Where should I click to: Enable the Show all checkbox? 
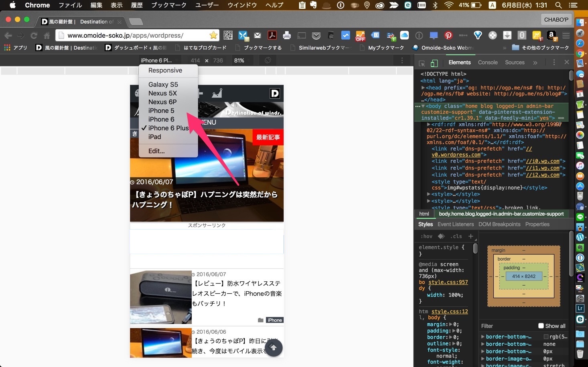click(x=541, y=326)
